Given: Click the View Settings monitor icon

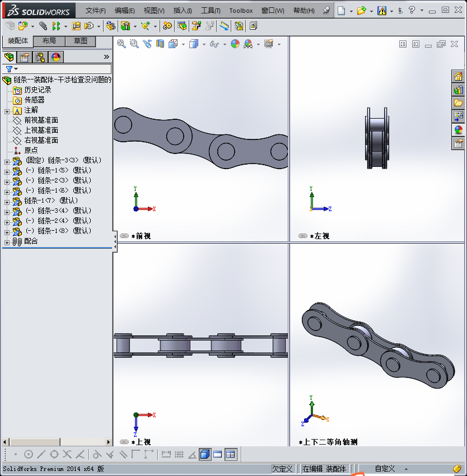Looking at the screenshot, I should pos(269,44).
